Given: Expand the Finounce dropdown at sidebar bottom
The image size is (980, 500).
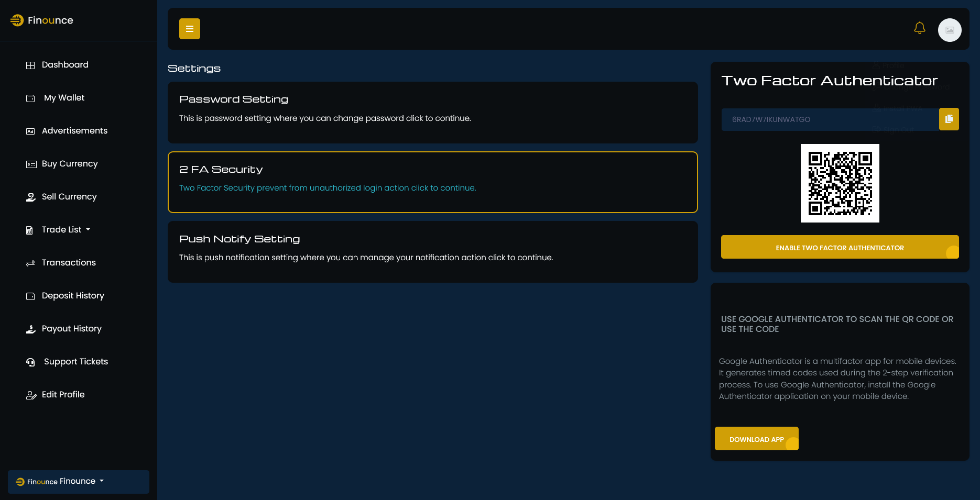Looking at the screenshot, I should pos(79,482).
